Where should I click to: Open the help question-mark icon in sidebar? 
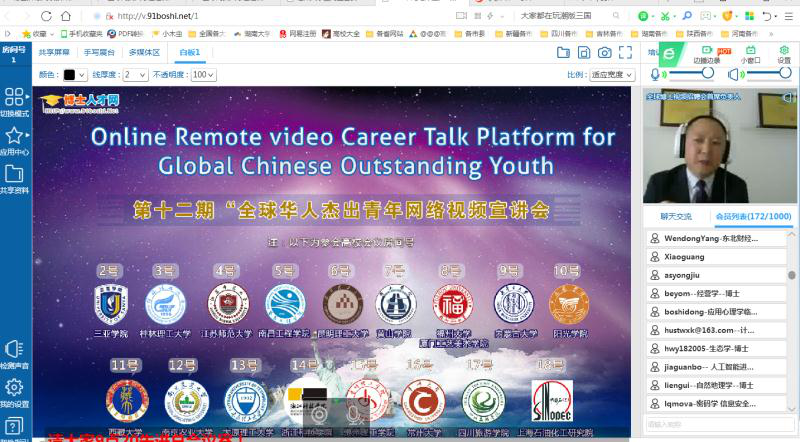14,426
